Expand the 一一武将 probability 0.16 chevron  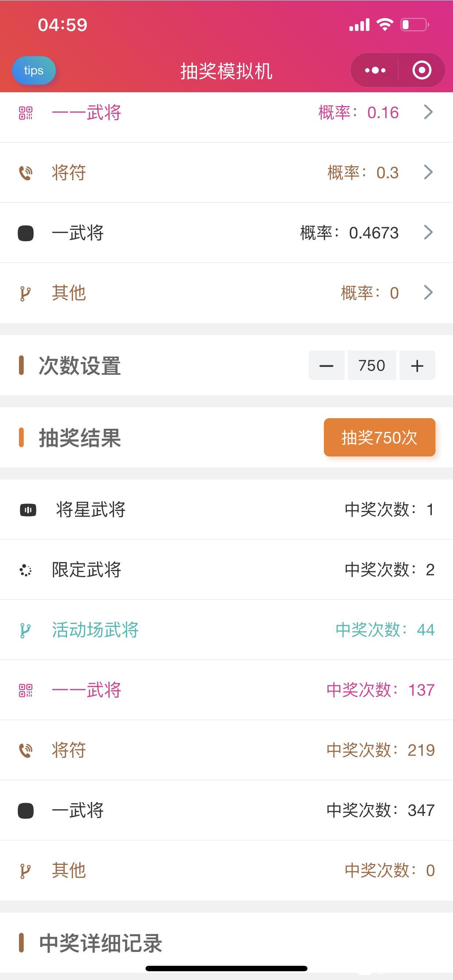pyautogui.click(x=429, y=112)
